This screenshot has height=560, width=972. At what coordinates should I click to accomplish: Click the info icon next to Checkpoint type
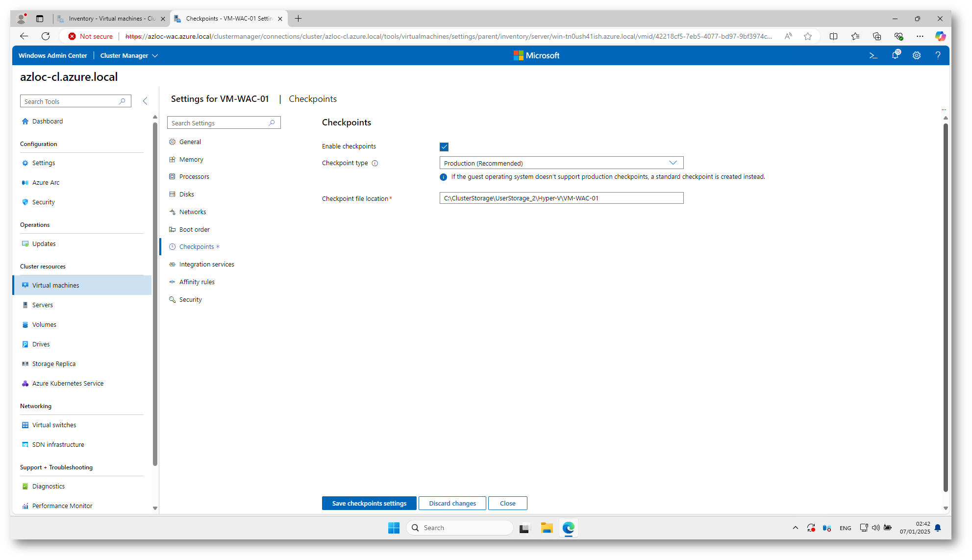375,164
